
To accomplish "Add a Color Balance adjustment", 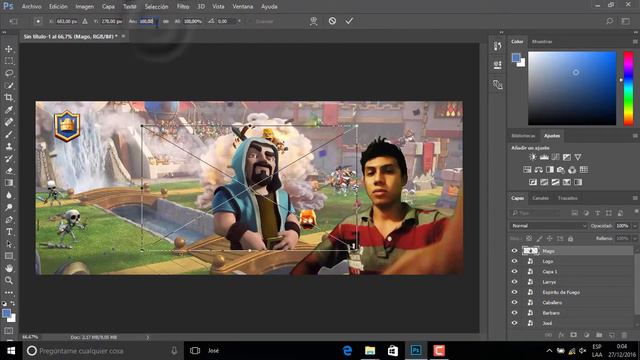I will 538,170.
